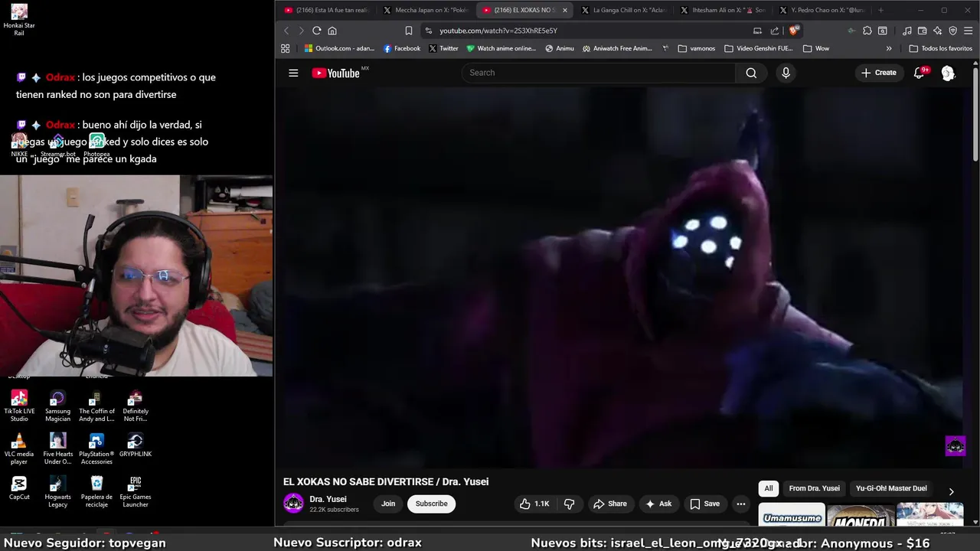
Task: Open the Watch anime online bookmark
Action: (501, 48)
